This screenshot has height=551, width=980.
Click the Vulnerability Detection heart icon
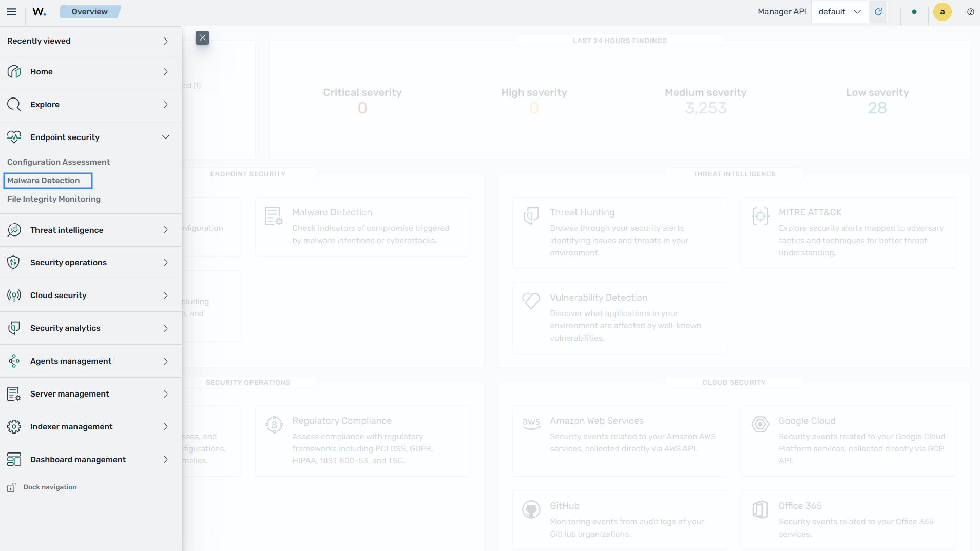531,301
